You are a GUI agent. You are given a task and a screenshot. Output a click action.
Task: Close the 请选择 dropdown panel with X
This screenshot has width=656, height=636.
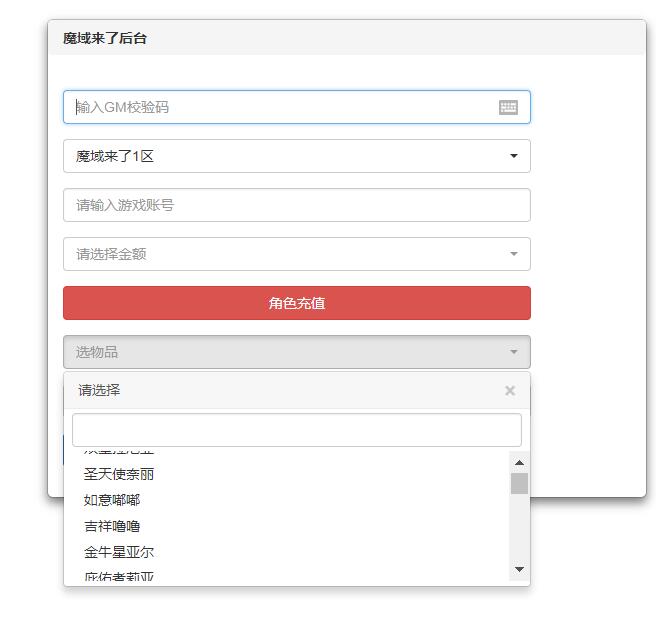[510, 391]
